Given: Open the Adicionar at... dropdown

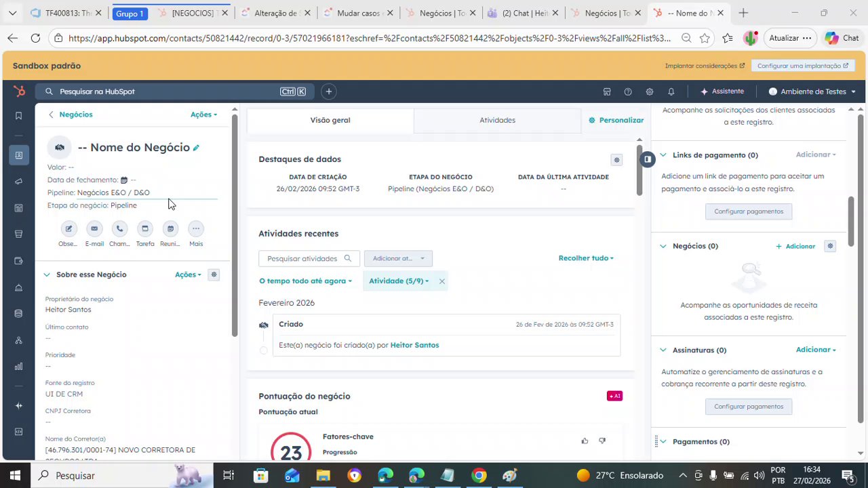Looking at the screenshot, I should [398, 258].
